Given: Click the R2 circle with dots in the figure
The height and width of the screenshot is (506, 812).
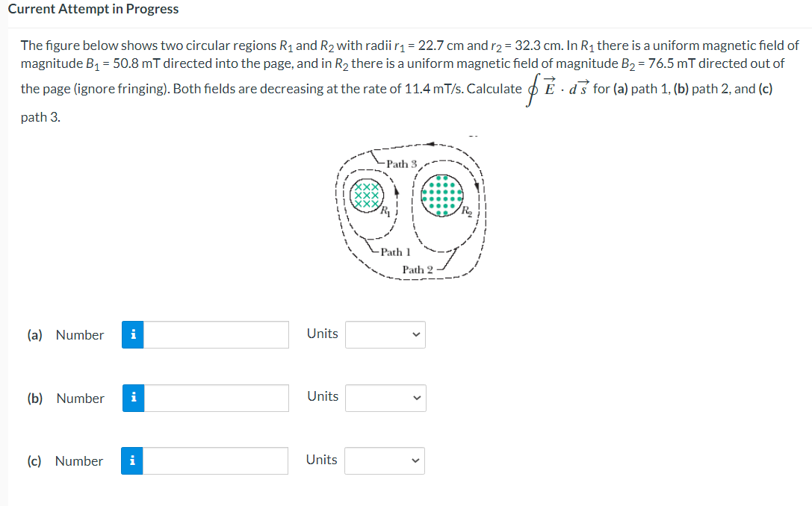Looking at the screenshot, I should [442, 194].
